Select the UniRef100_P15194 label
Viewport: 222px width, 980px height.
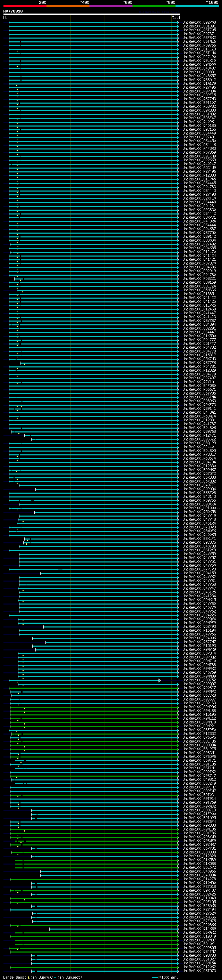[x=199, y=630]
